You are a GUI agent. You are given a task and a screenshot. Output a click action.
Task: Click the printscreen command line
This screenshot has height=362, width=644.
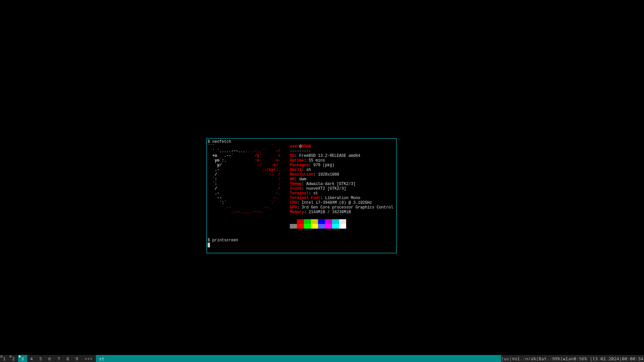point(225,240)
